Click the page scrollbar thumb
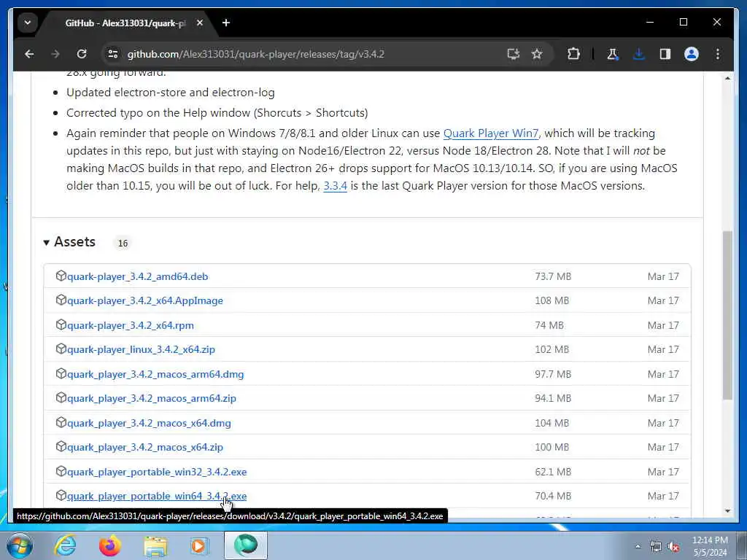Viewport: 747px width, 560px height. [x=727, y=314]
